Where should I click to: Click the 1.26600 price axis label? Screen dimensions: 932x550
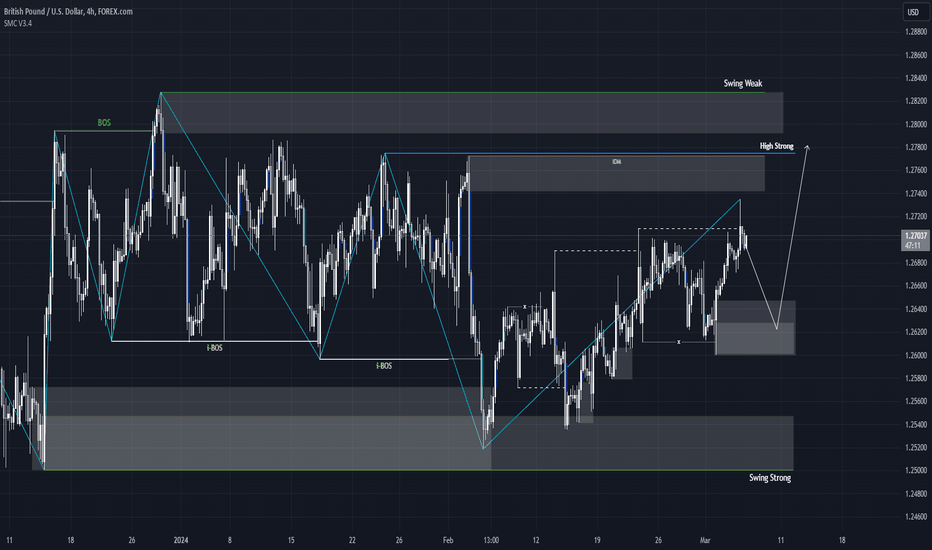click(916, 286)
